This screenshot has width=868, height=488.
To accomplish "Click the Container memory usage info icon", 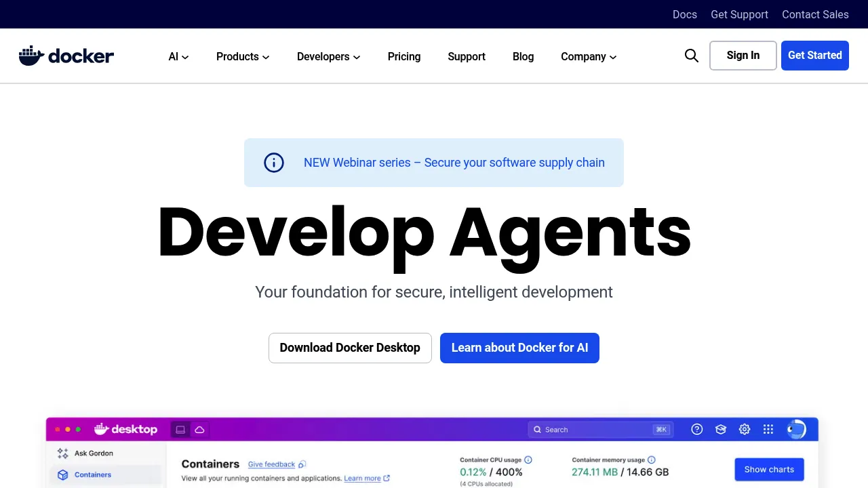I will pyautogui.click(x=652, y=460).
